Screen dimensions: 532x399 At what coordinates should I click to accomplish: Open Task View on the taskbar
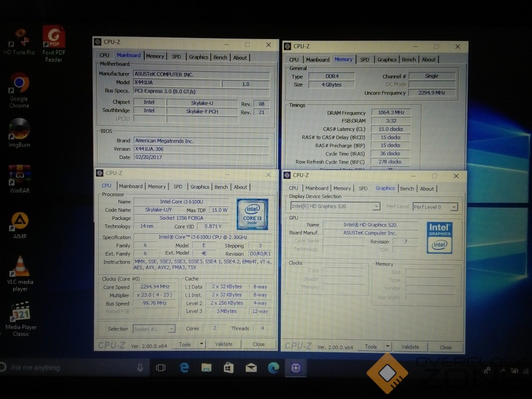161,368
